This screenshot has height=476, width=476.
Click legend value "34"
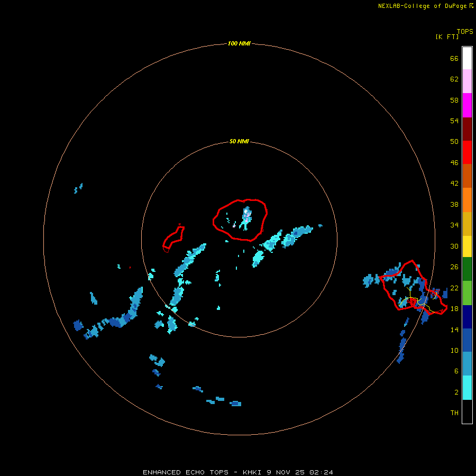point(454,225)
